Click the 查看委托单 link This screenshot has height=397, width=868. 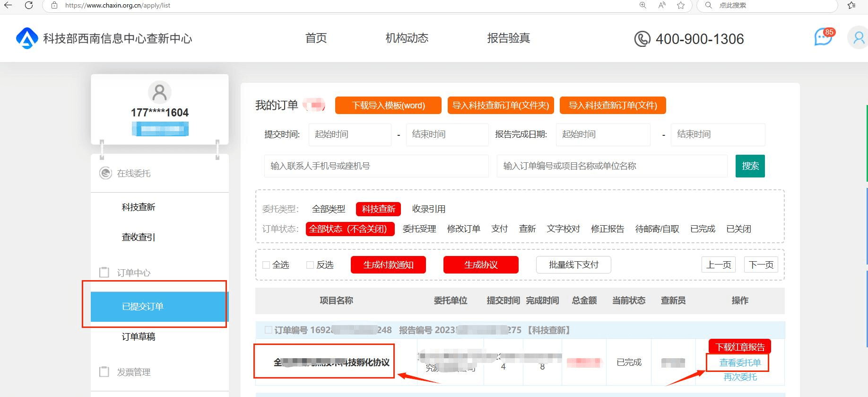[x=740, y=363]
